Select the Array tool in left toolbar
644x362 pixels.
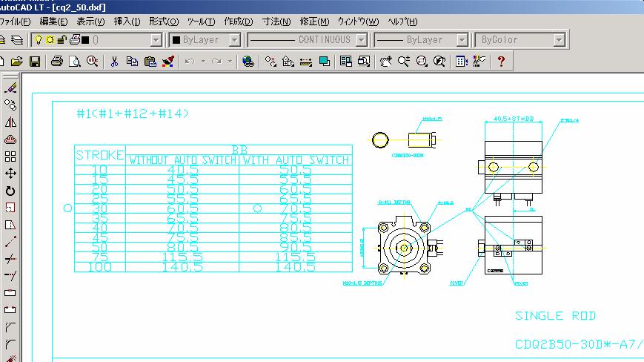(10, 157)
